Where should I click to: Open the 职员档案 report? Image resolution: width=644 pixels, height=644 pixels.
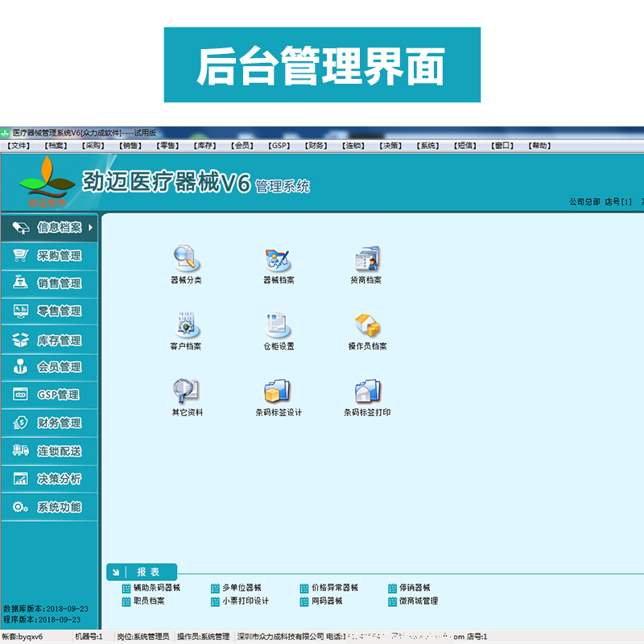143,601
